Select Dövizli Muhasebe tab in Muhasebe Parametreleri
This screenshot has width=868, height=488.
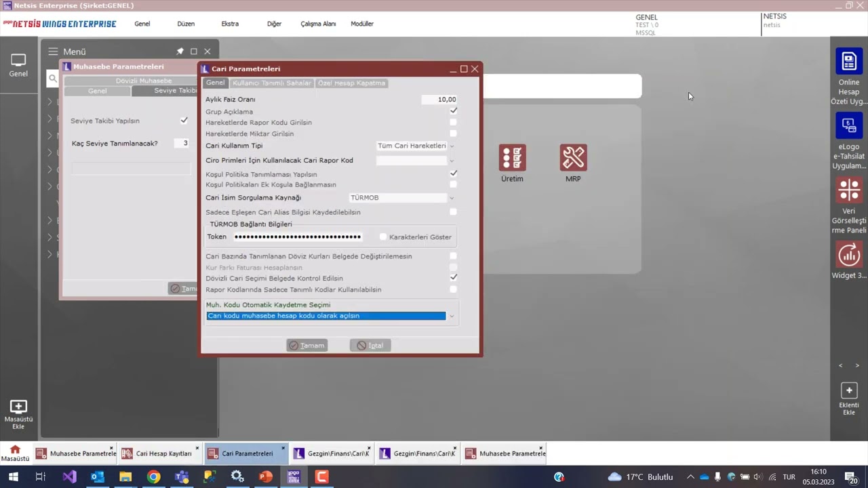(143, 81)
